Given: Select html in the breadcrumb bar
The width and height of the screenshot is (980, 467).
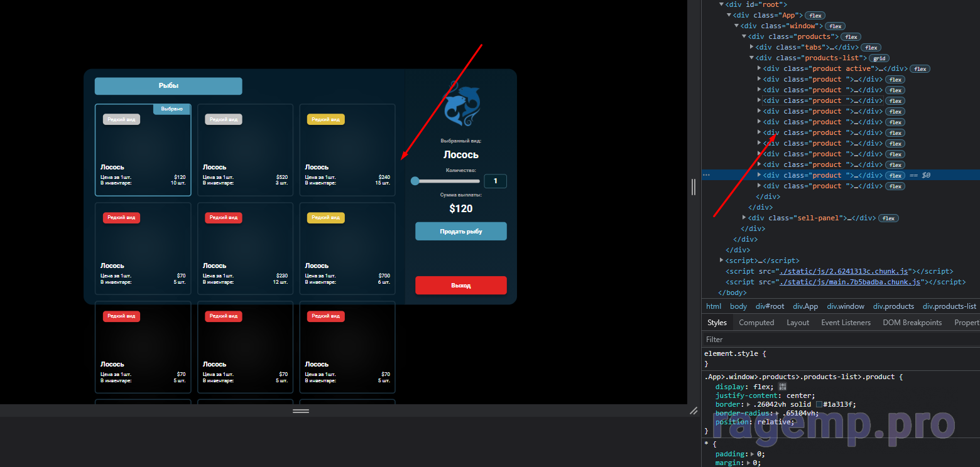Looking at the screenshot, I should coord(714,306).
